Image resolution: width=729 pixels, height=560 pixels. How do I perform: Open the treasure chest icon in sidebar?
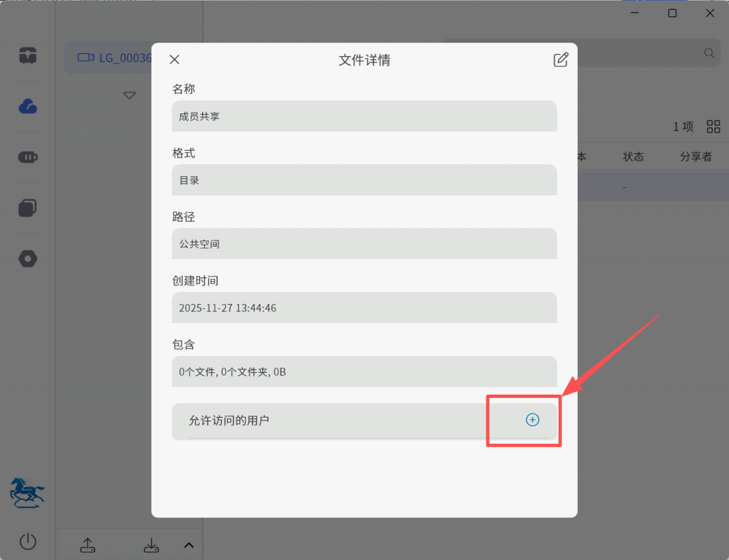(28, 56)
